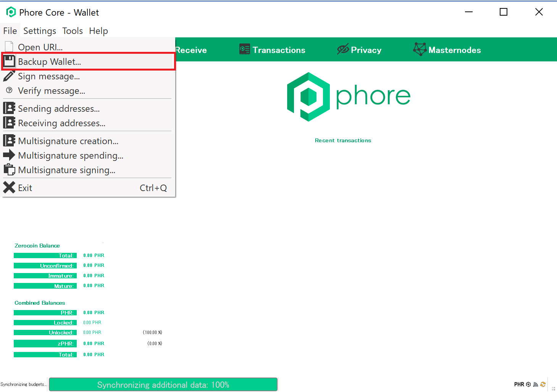Click the "Unlocked:" balance label
The width and height of the screenshot is (557, 392).
tap(45, 333)
